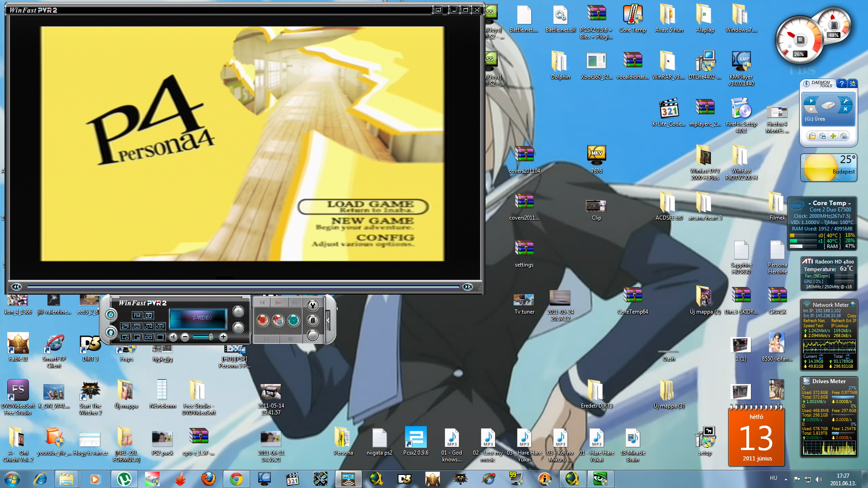Open Daemon Tools gadget wrench settings

[845, 100]
